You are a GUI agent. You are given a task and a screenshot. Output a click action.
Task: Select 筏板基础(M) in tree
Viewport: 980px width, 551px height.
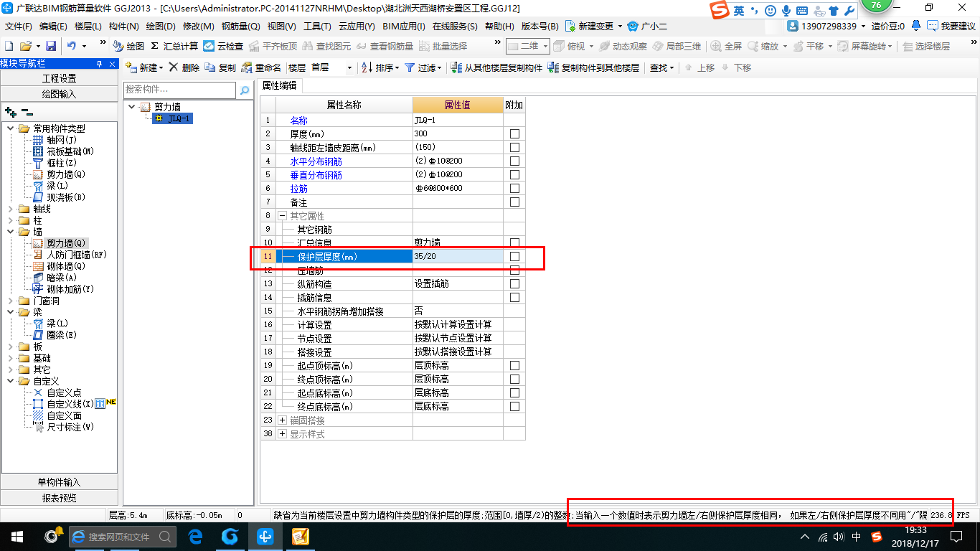70,151
